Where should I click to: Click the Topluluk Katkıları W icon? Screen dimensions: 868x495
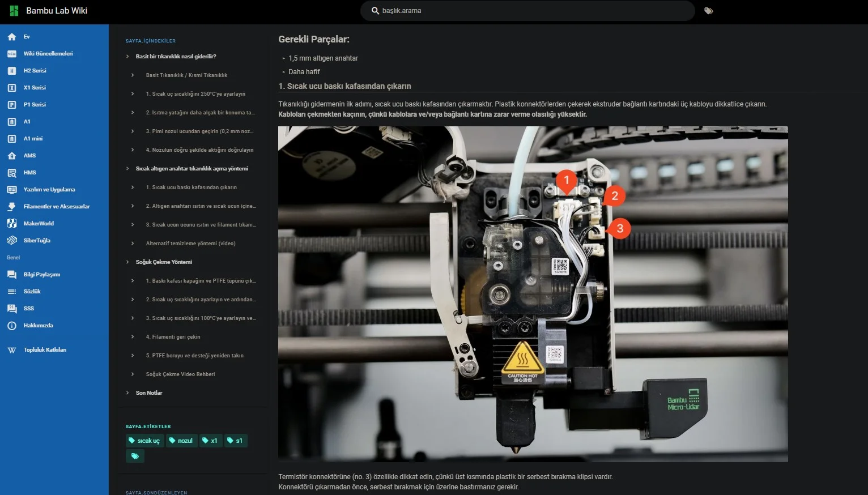12,350
